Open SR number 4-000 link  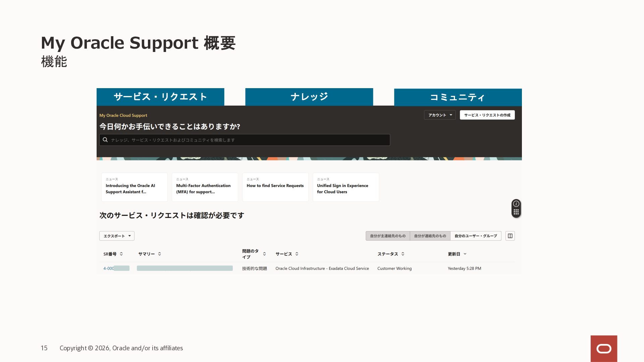pos(109,268)
